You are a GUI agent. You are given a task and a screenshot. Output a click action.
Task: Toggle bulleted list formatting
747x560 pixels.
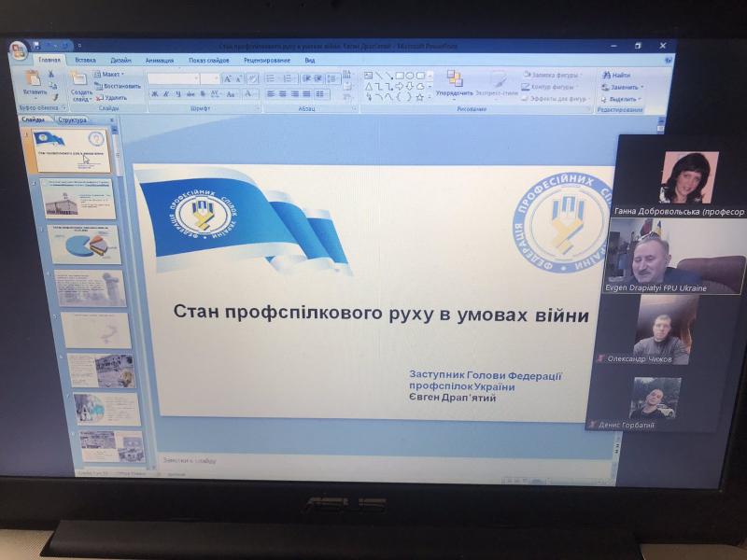[272, 78]
